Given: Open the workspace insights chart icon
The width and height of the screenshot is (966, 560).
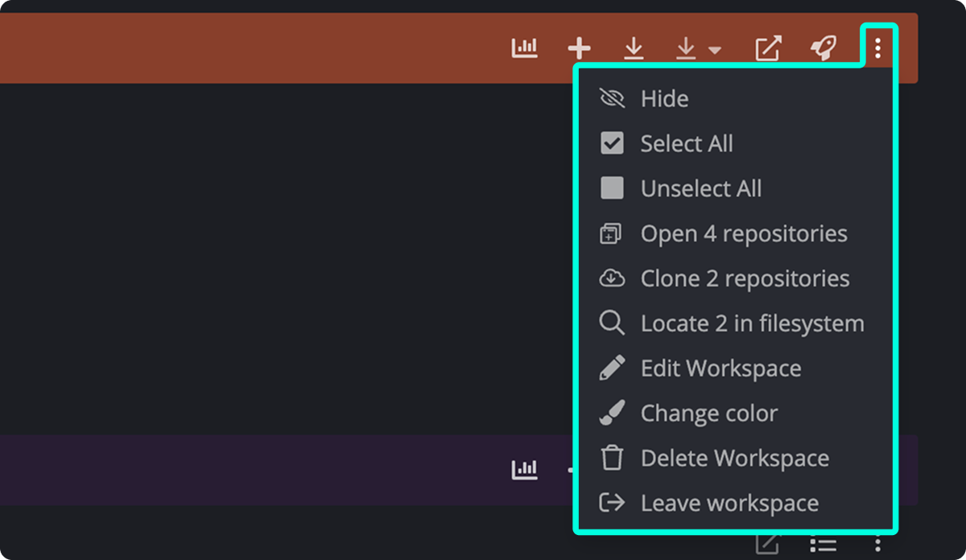Looking at the screenshot, I should tap(525, 47).
